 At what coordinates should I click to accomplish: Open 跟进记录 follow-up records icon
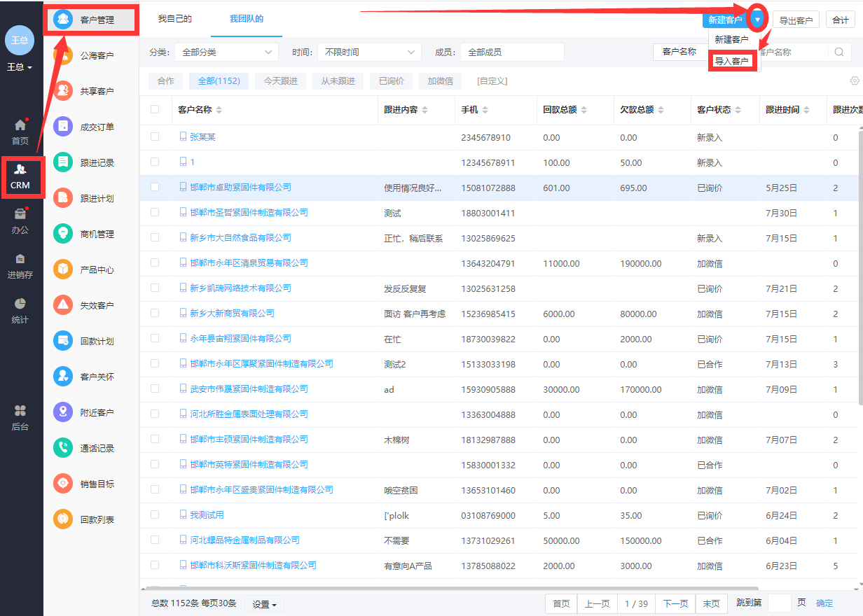click(x=63, y=162)
